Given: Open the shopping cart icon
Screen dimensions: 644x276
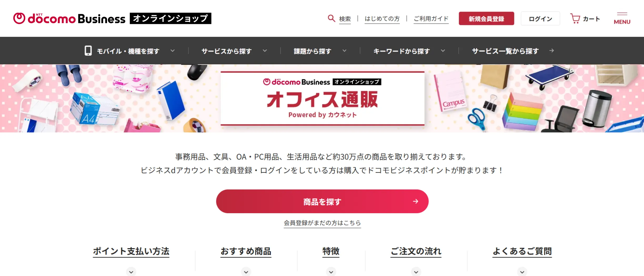Looking at the screenshot, I should 575,19.
